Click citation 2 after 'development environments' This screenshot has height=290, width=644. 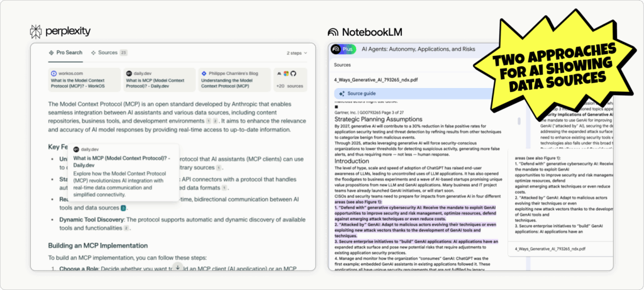pos(215,121)
